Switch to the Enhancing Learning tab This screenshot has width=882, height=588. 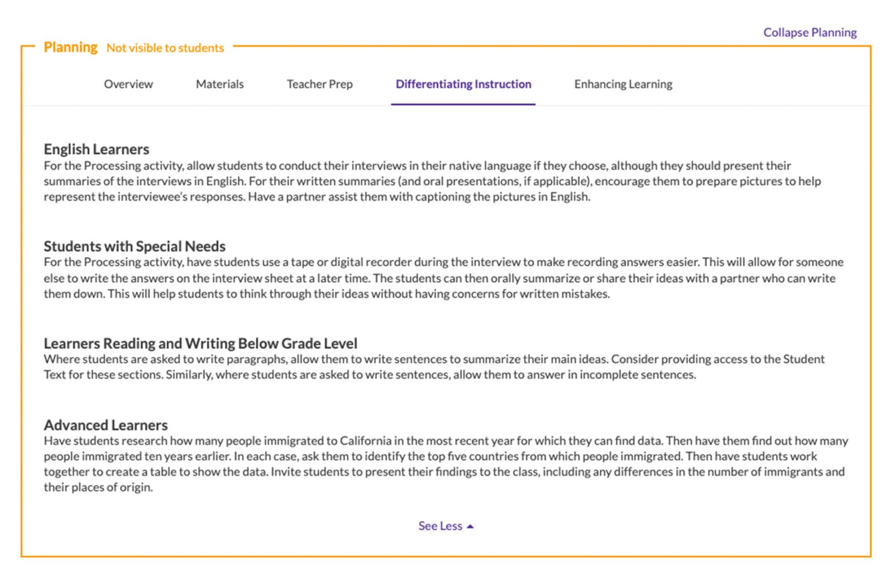[x=623, y=84]
